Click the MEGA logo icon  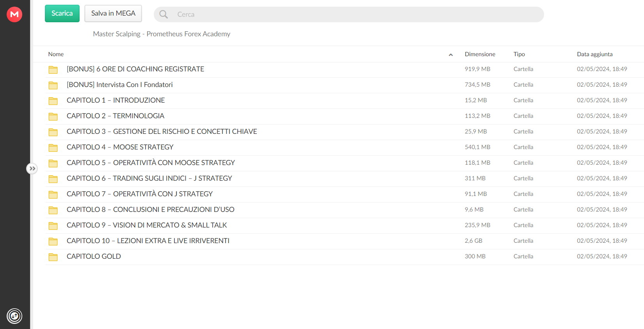[14, 14]
